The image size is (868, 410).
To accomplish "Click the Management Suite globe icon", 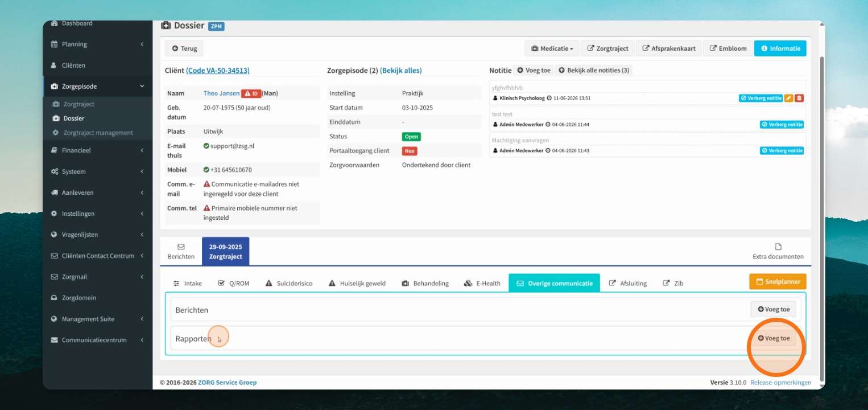I will click(x=54, y=319).
